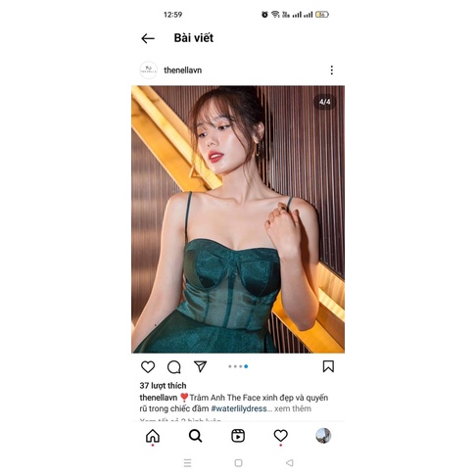
Task: Save the post with the bookmark icon
Action: [328, 366]
